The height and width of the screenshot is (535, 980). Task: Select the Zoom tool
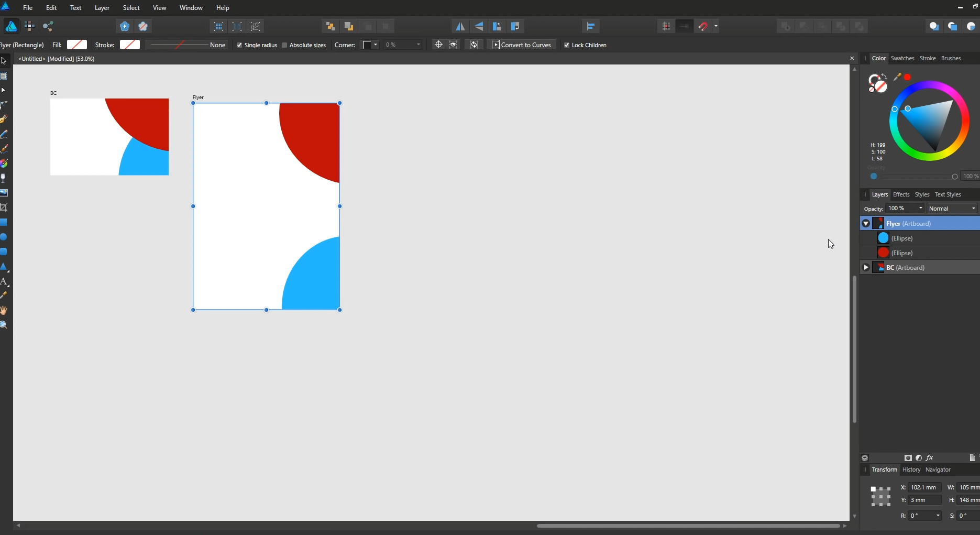click(4, 324)
